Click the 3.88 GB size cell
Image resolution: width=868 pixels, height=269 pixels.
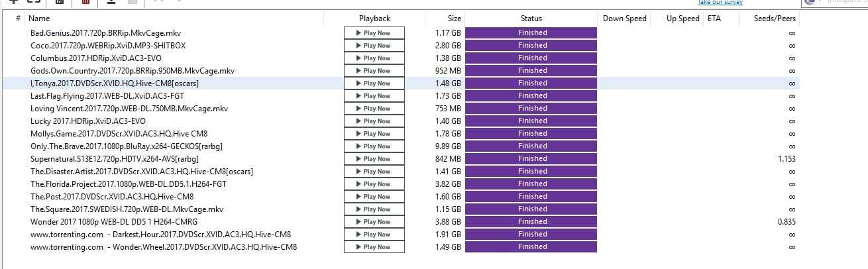tap(448, 221)
